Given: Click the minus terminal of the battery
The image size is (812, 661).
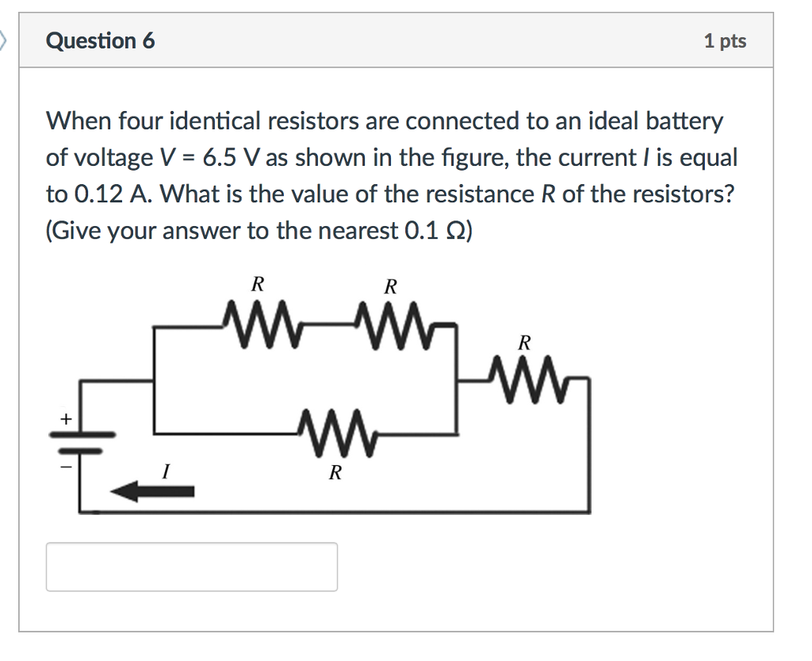Looking at the screenshot, I should point(66,467).
